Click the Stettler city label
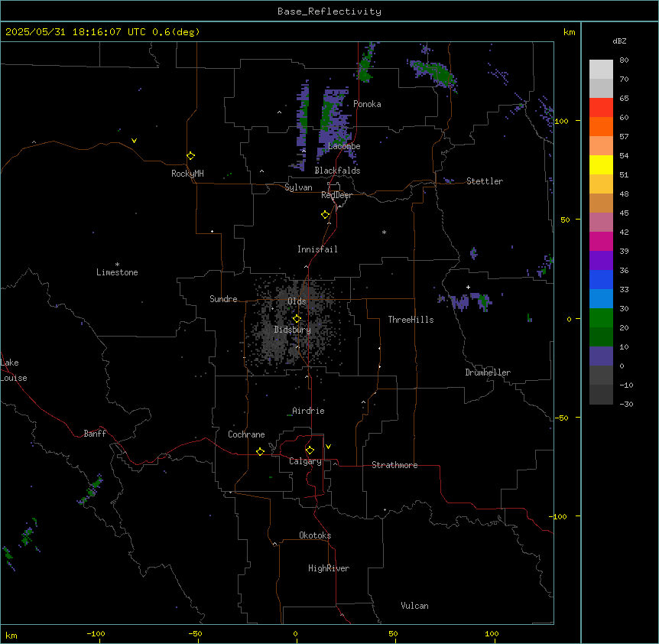Screen dimensions: 659x644 485,181
